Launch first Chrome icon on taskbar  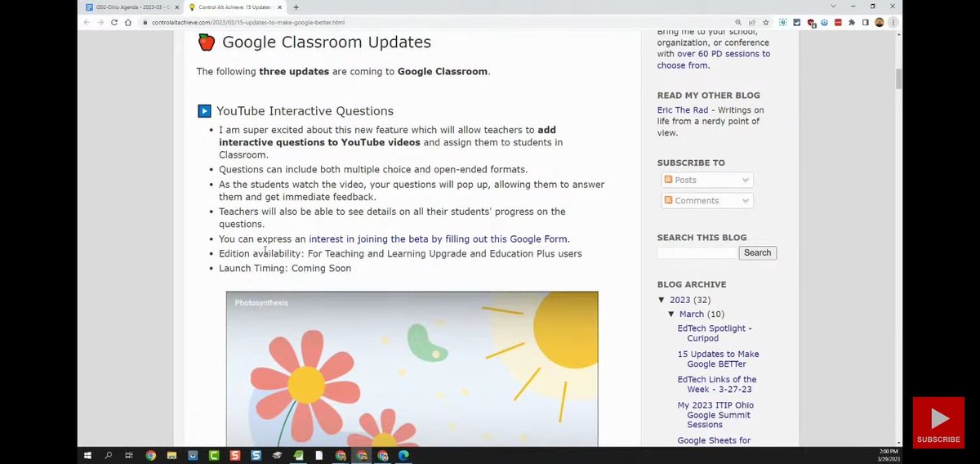150,455
